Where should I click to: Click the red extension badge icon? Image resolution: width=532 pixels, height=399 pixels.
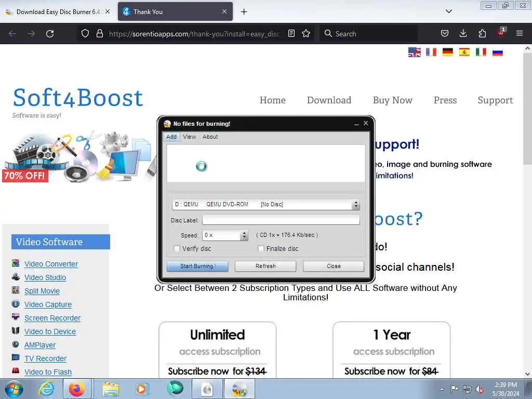(501, 33)
